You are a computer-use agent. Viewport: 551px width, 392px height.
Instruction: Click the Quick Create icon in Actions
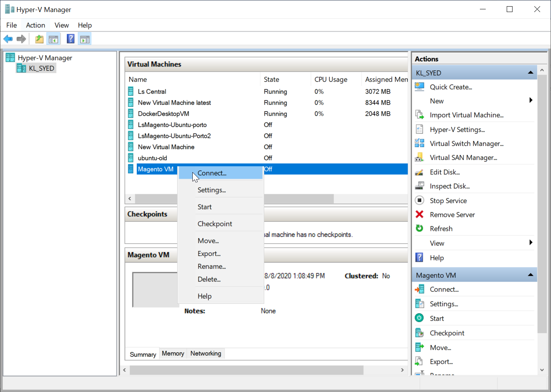(420, 87)
